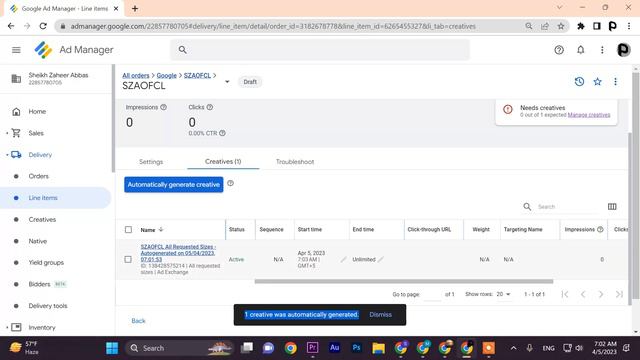Image resolution: width=640 pixels, height=360 pixels.
Task: Open Photoshop from taskbar
Action: click(356, 348)
